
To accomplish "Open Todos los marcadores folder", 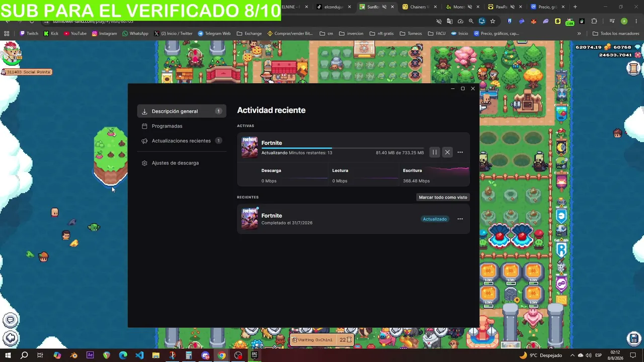I will pyautogui.click(x=616, y=34).
